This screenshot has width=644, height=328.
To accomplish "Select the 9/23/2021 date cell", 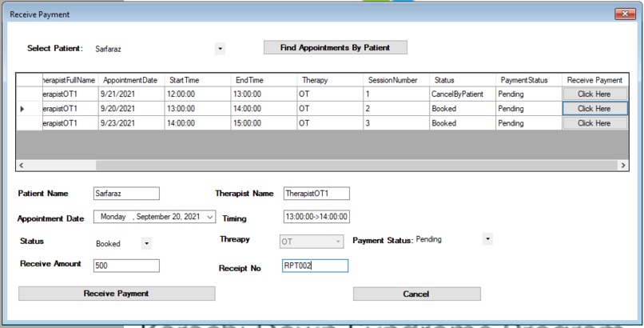I will point(131,123).
